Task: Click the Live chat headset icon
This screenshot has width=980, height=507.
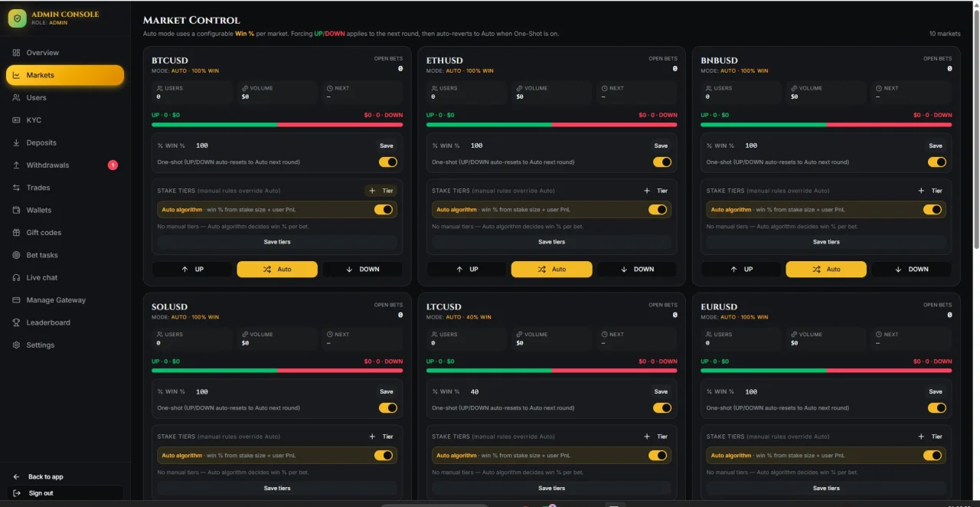Action: tap(16, 277)
